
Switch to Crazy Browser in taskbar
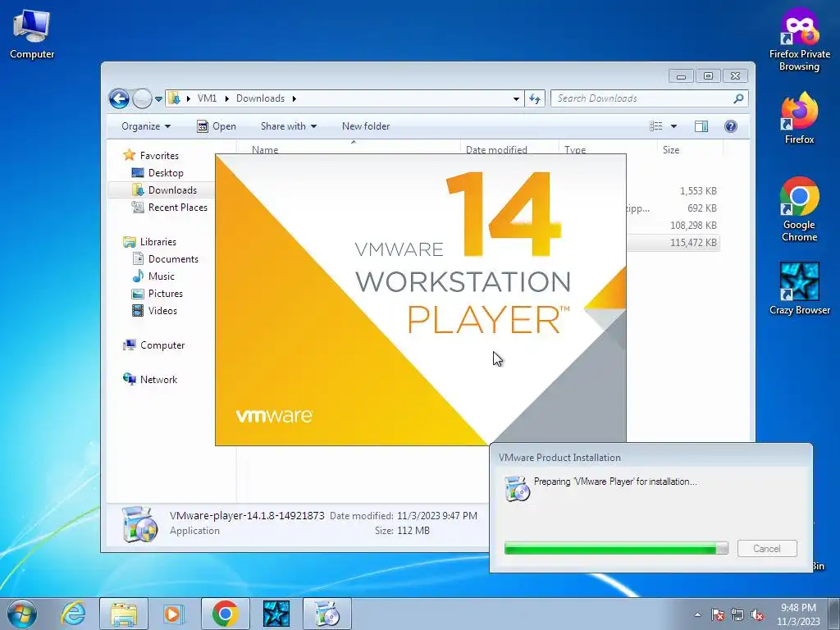pyautogui.click(x=276, y=614)
